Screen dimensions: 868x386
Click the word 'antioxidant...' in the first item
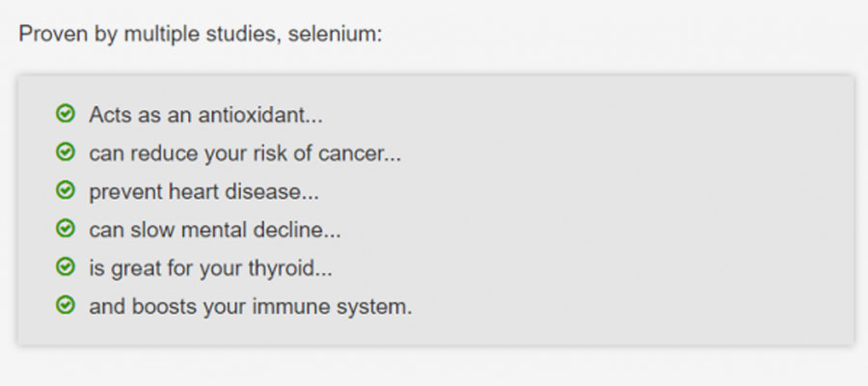[x=260, y=115]
